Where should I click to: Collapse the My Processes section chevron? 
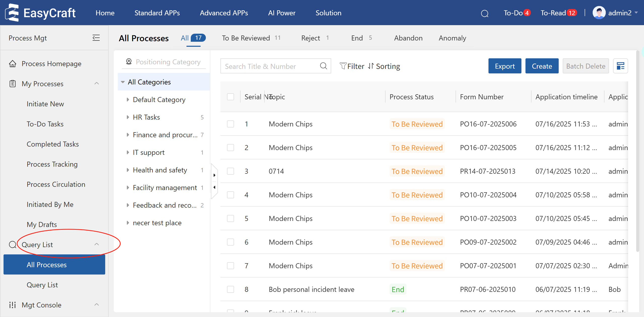coord(97,83)
